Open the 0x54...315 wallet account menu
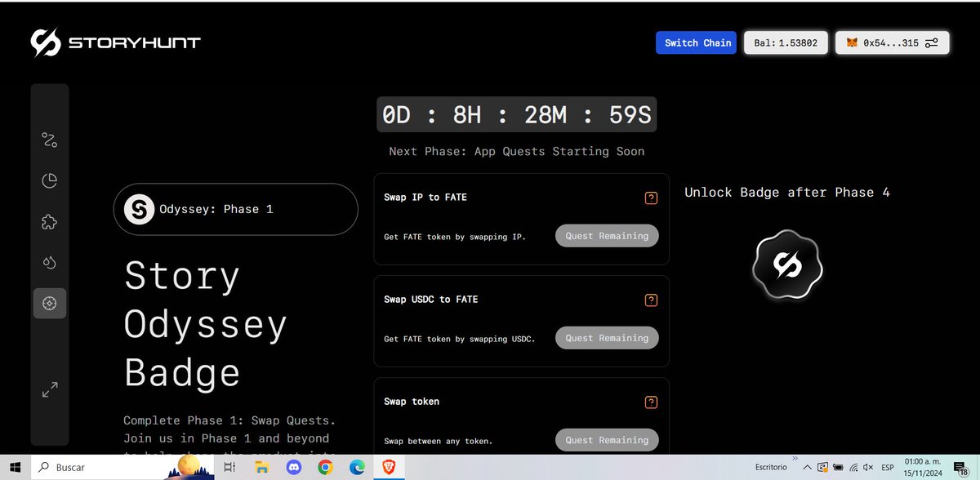Screen dimensions: 980x480 tap(892, 42)
